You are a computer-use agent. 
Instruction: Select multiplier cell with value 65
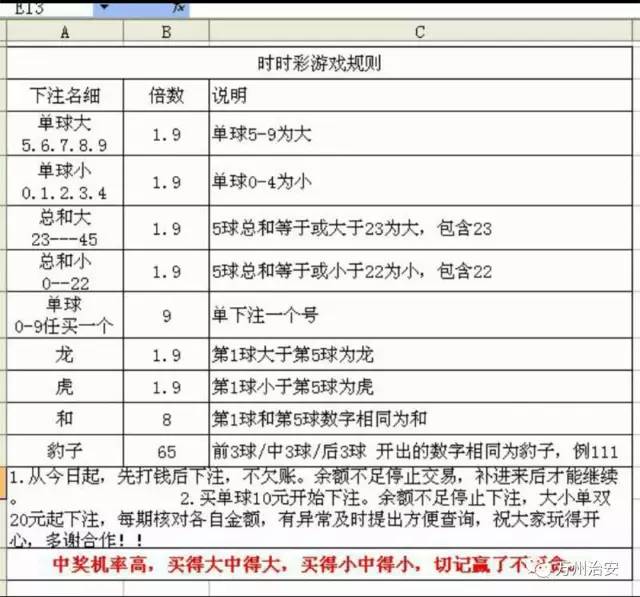point(166,451)
